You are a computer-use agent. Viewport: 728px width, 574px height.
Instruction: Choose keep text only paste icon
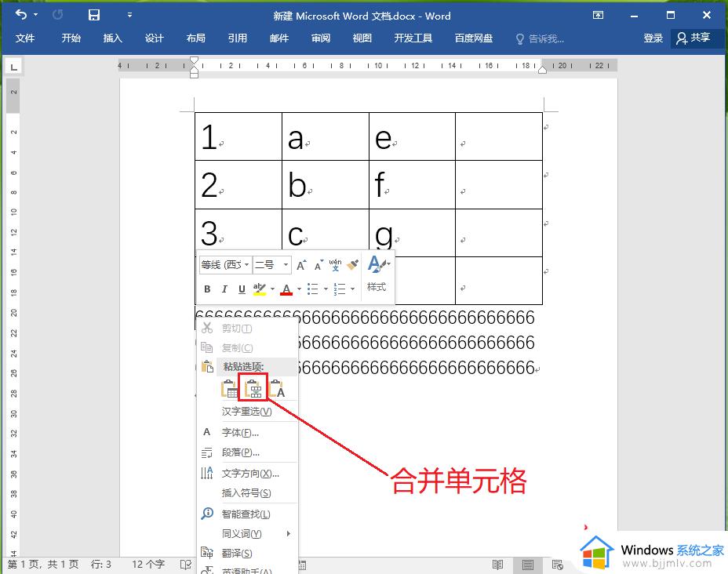pos(277,388)
